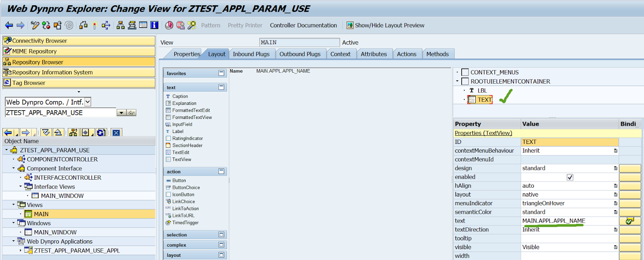Collapse the ZTEST_APPL_PARAM_USE root node
This screenshot has height=260, width=644.
coord(6,150)
